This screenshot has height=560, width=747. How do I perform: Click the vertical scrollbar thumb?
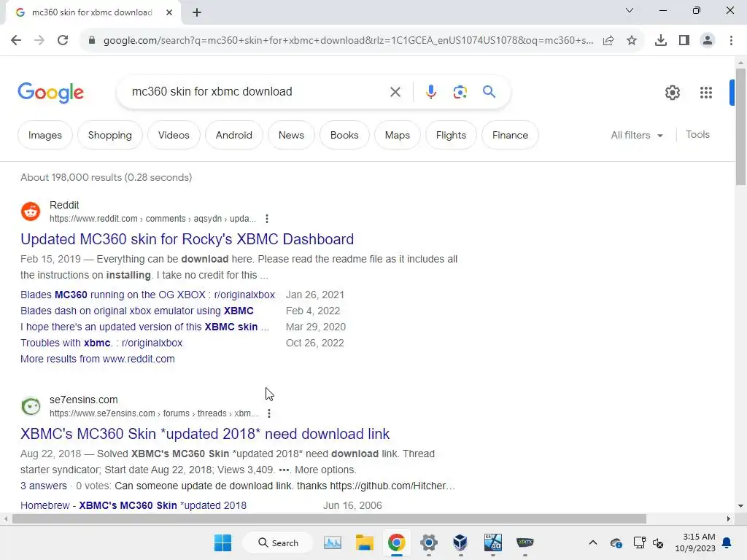coord(740,127)
